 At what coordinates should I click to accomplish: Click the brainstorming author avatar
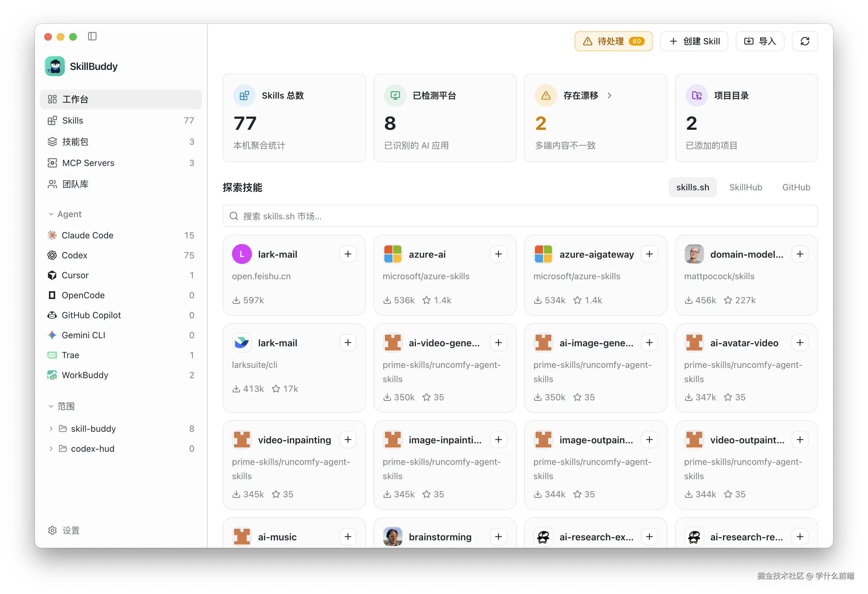pos(393,537)
